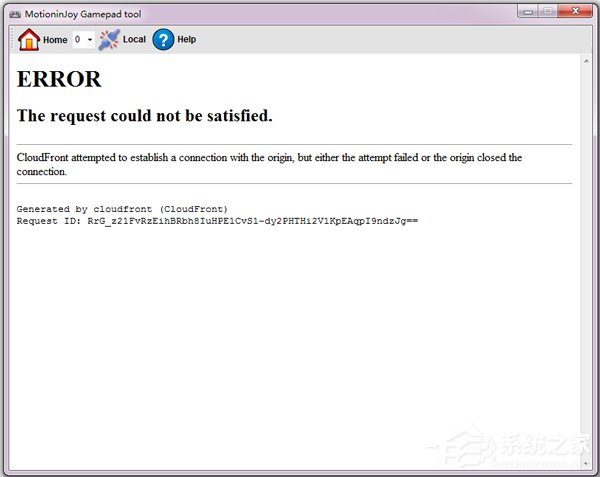The image size is (600, 477).
Task: Expand the controller number dropdown arrow
Action: pos(90,39)
